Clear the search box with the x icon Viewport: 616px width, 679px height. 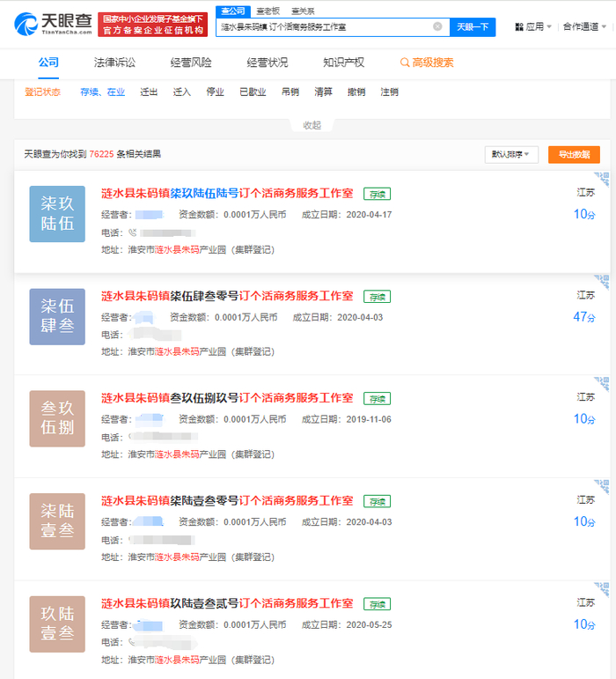click(437, 26)
